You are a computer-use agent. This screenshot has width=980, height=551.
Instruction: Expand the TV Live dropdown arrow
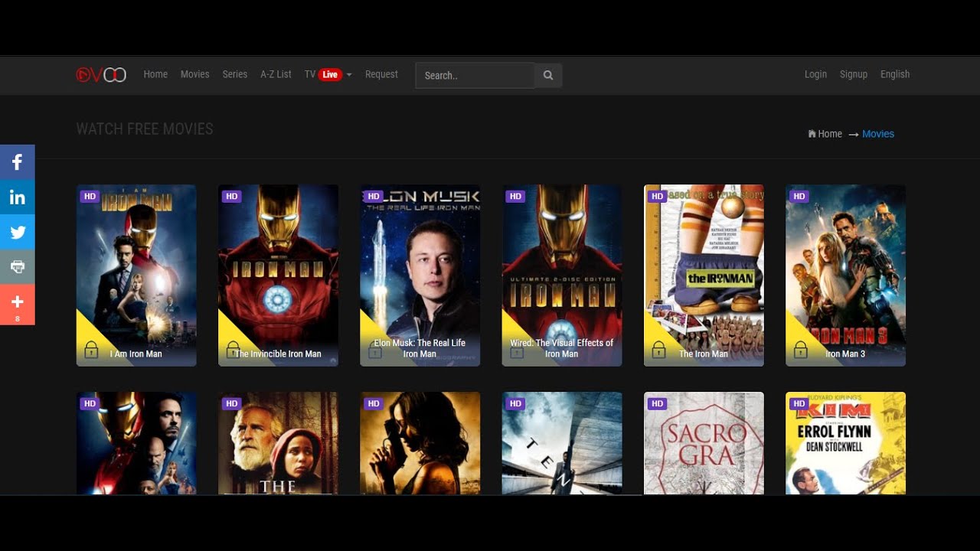[349, 75]
